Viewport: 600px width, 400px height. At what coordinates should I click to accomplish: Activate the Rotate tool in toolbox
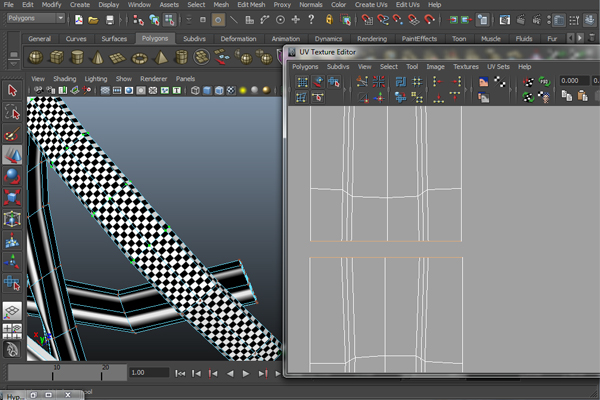tap(12, 176)
